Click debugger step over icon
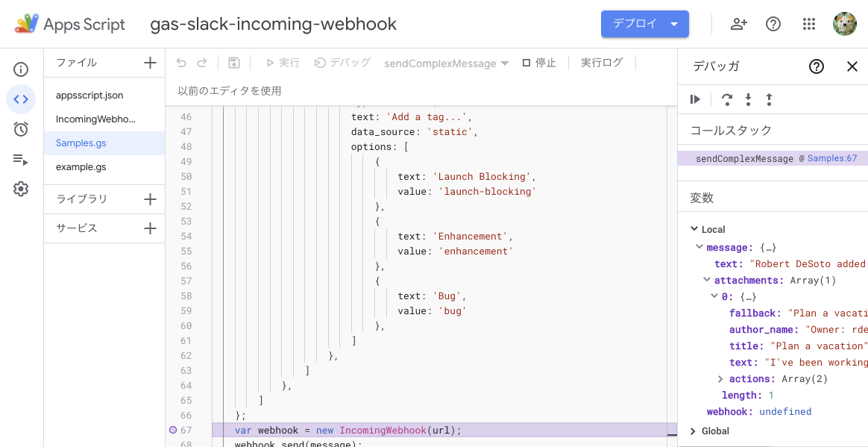Viewport: 868px width, 447px height. [x=727, y=100]
